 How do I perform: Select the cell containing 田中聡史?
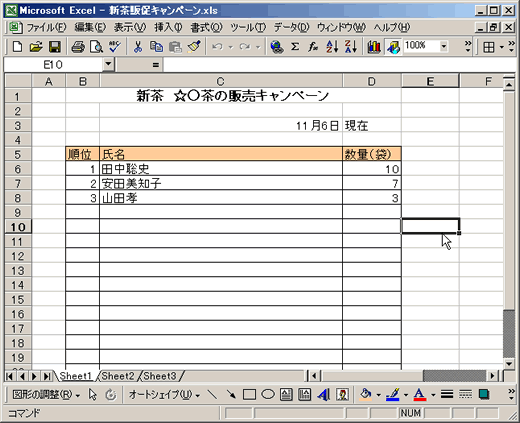[x=221, y=169]
